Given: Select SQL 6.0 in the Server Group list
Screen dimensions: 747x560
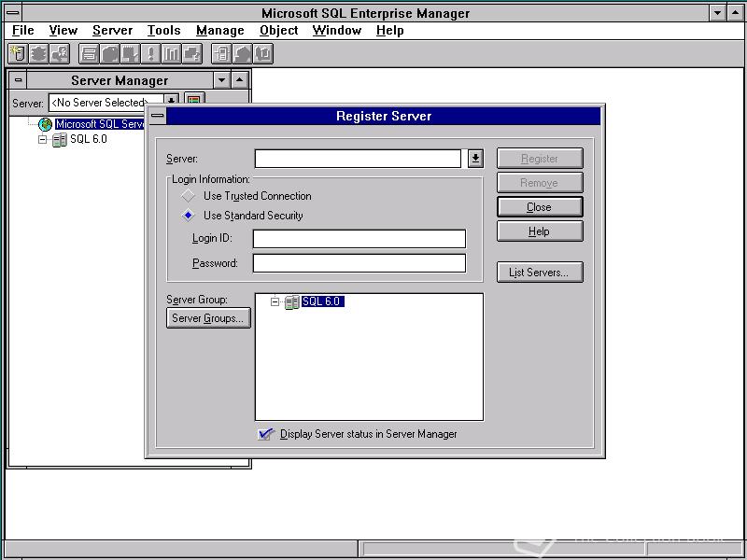Looking at the screenshot, I should (322, 301).
